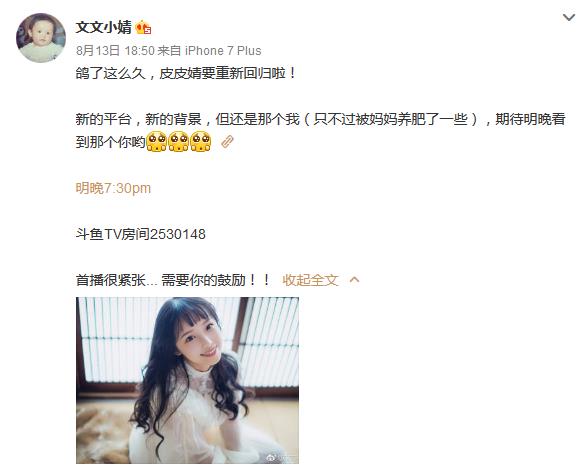This screenshot has width=581, height=467.
Task: Open the paperclip link icon after emojis
Action: point(227,142)
